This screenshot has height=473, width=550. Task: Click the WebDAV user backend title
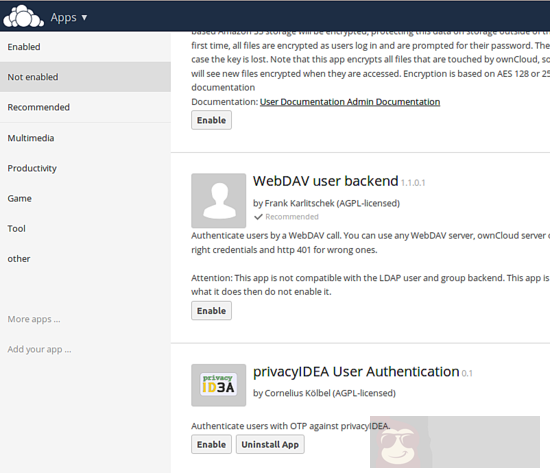click(x=326, y=181)
